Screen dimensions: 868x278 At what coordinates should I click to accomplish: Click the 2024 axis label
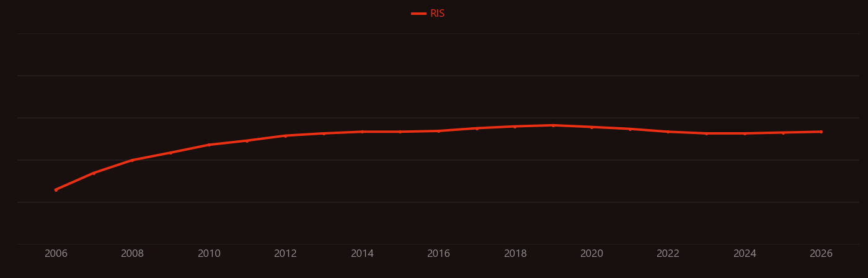coord(745,254)
